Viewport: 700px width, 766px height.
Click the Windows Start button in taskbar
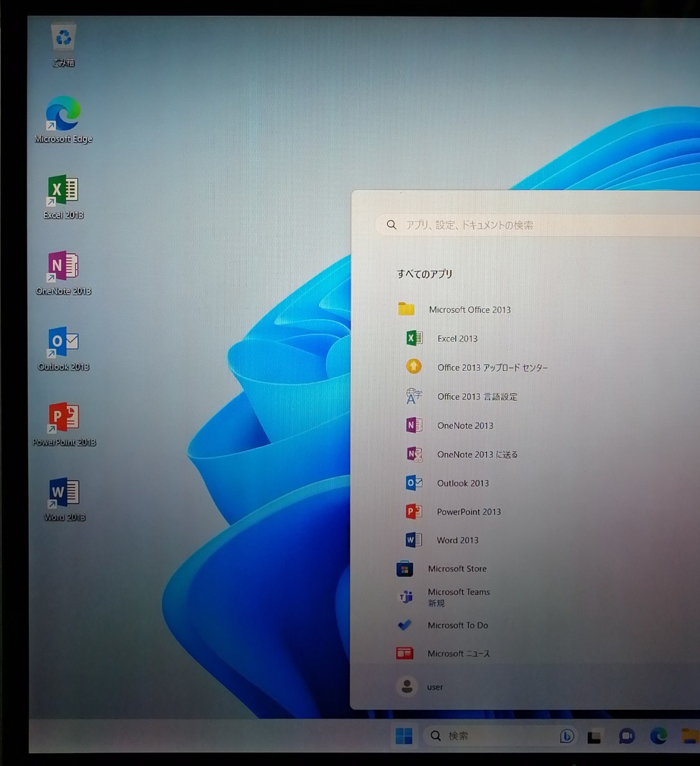click(404, 736)
